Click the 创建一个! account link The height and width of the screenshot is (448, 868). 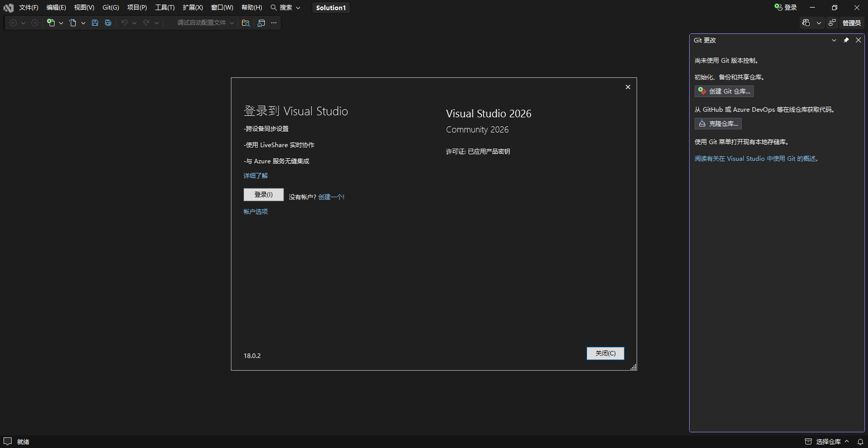point(331,197)
